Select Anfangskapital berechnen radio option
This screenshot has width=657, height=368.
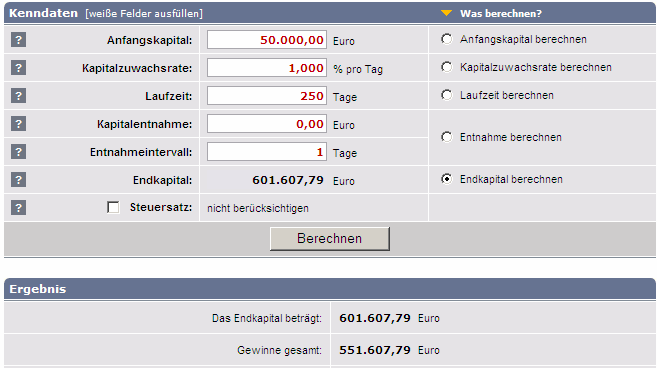coord(447,39)
